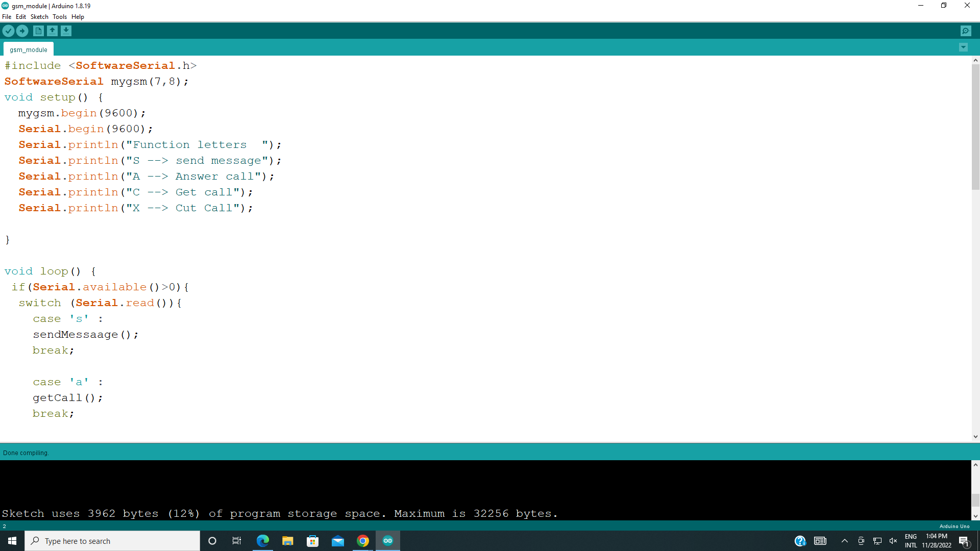
Task: Show hidden icons in the system tray
Action: coord(844,541)
